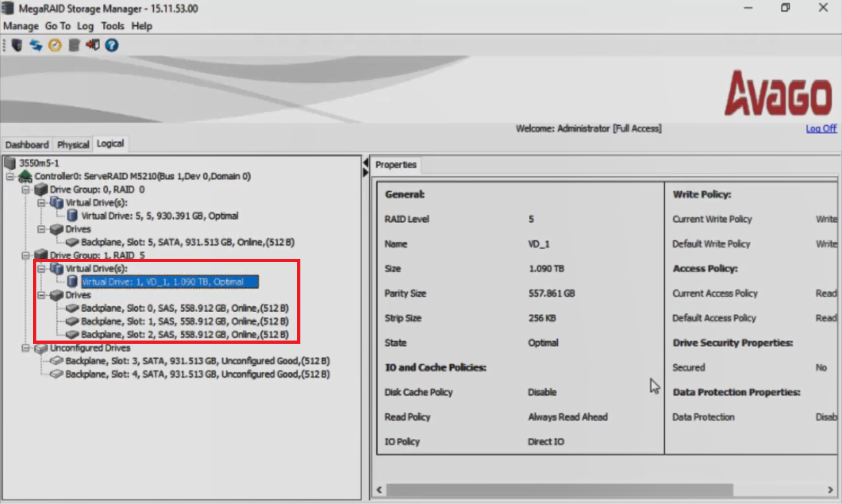
Task: Click the orange clock toolbar icon
Action: pyautogui.click(x=54, y=45)
